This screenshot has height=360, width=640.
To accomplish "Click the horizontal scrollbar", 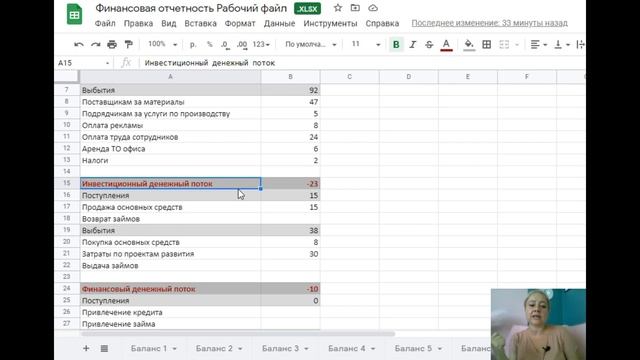I will [238, 334].
